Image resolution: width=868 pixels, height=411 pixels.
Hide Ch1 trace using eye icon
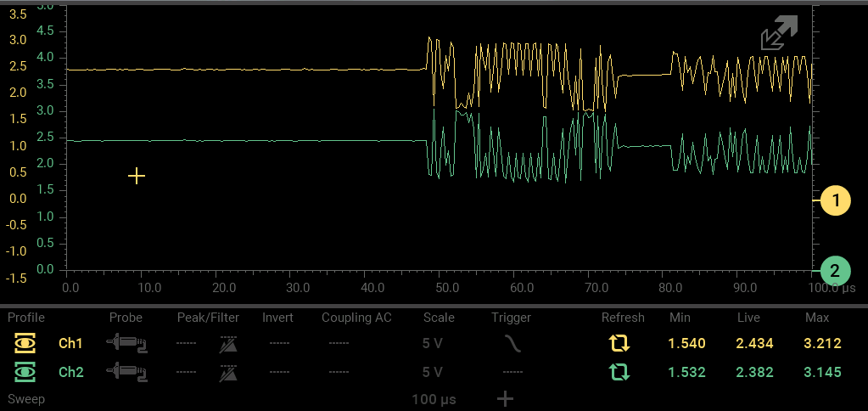[25, 344]
